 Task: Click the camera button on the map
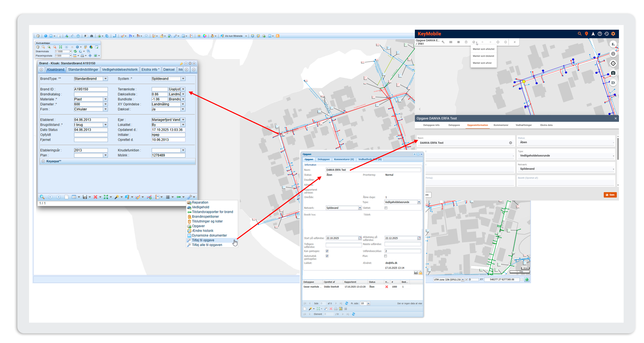coord(613,73)
